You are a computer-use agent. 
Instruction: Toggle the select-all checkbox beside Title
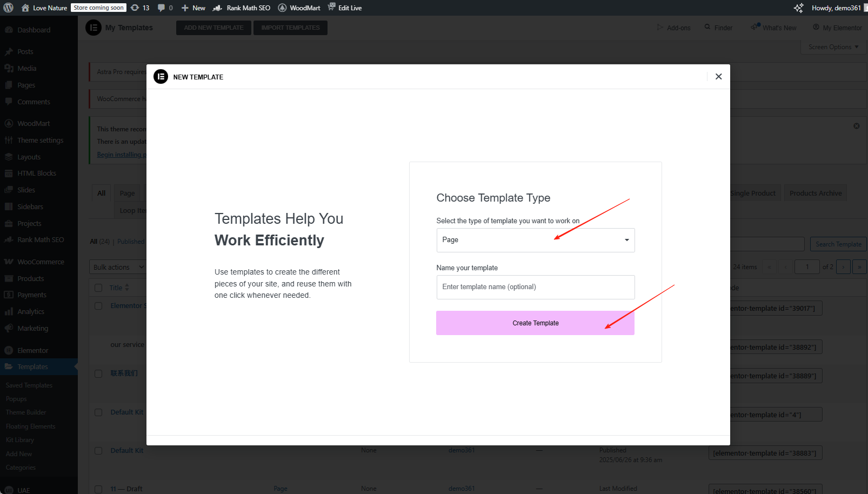(x=98, y=288)
